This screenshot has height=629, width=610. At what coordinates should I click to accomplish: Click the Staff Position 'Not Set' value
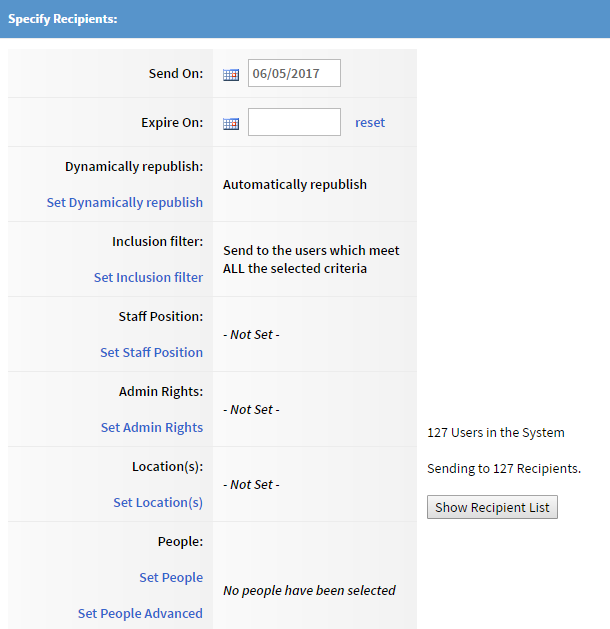pos(251,334)
